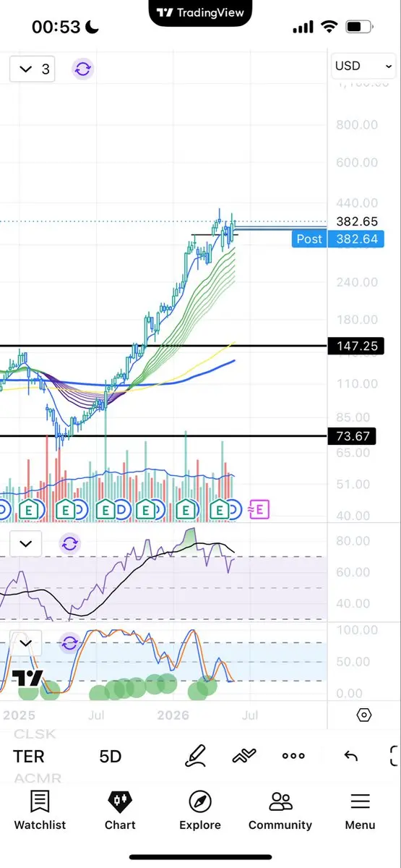The height and width of the screenshot is (868, 401).
Task: Tap the Watchlist bookmark icon
Action: point(40,801)
